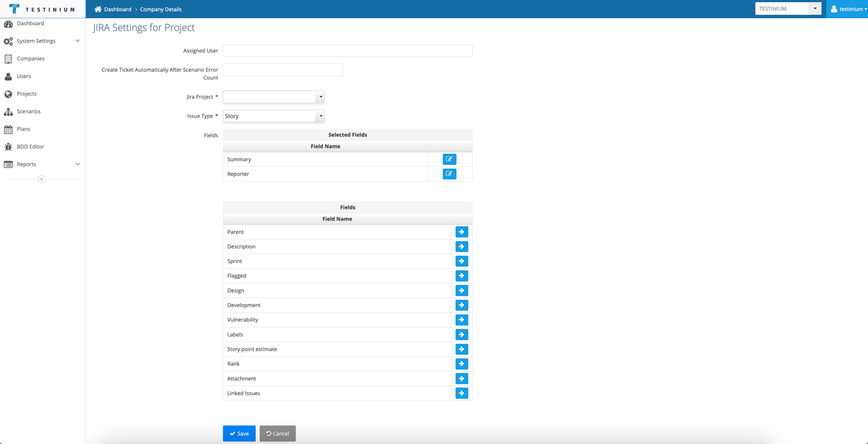868x444 pixels.
Task: Click the Vulnerability row text
Action: pyautogui.click(x=243, y=320)
